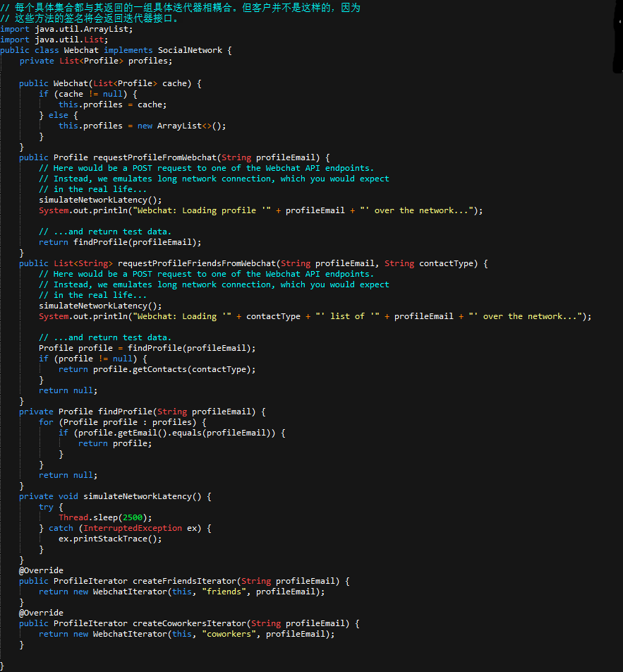Click the InterruptedException type in catch
This screenshot has width=623, height=672.
[133, 528]
